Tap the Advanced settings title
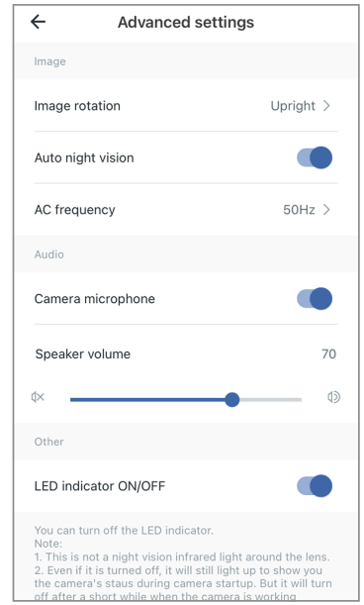 (x=186, y=22)
